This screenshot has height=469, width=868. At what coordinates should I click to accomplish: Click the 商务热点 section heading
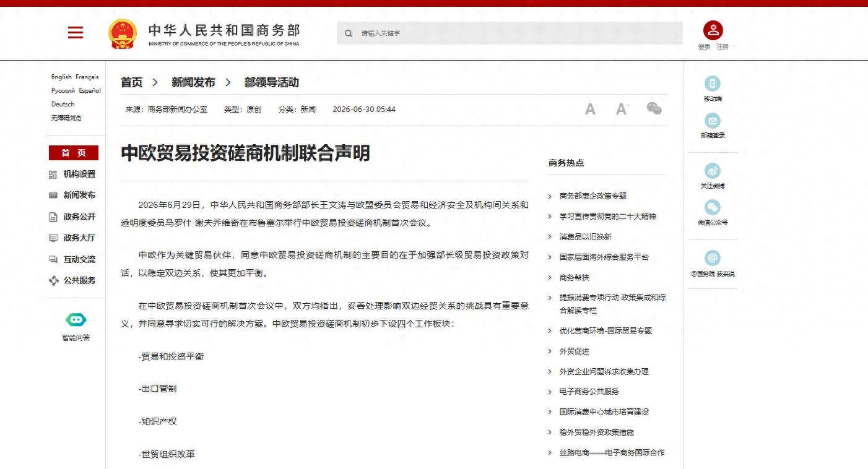point(566,163)
